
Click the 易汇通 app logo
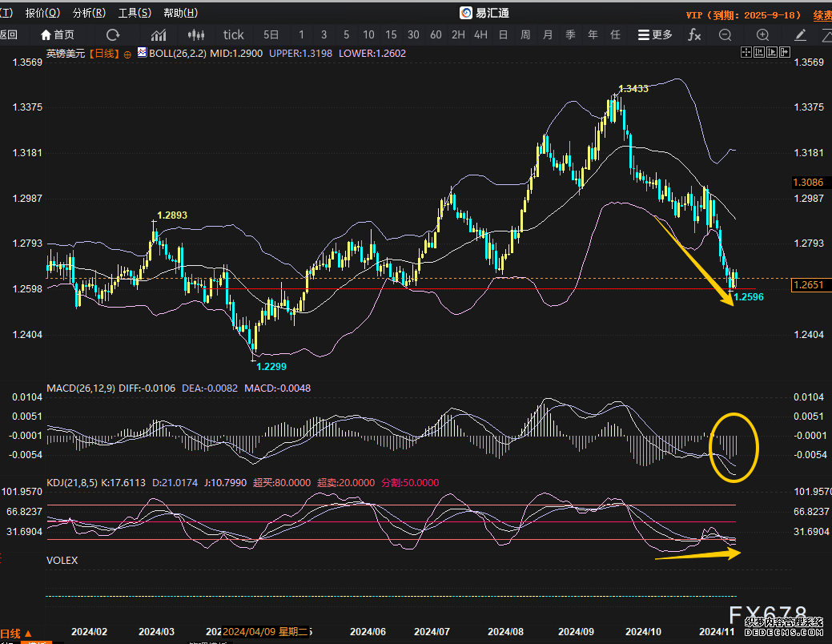[466, 13]
